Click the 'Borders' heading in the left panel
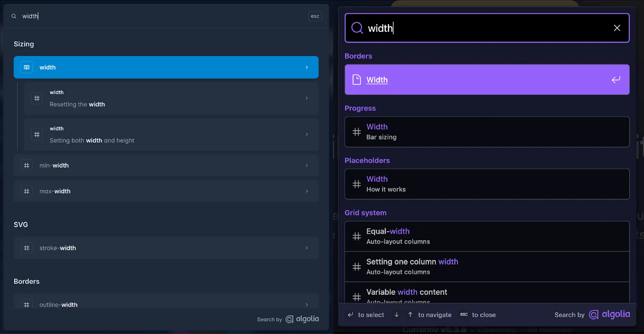This screenshot has height=334, width=644. pyautogui.click(x=27, y=282)
